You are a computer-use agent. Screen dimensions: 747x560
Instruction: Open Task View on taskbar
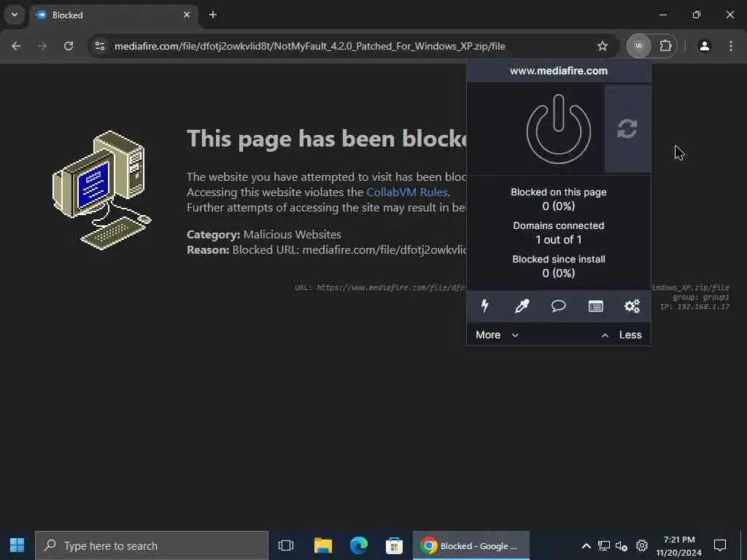[286, 545]
